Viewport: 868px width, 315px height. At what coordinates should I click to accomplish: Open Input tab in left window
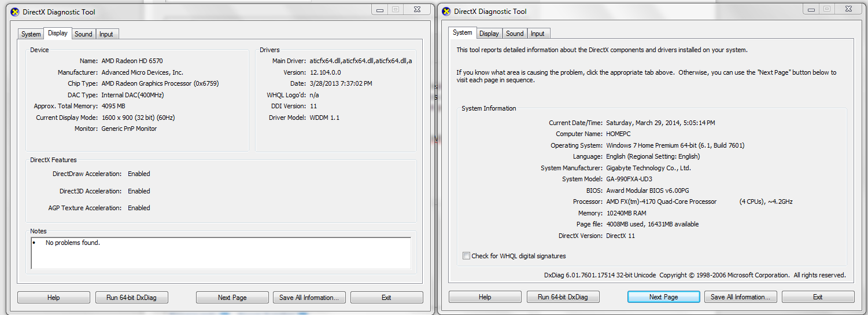[x=106, y=34]
